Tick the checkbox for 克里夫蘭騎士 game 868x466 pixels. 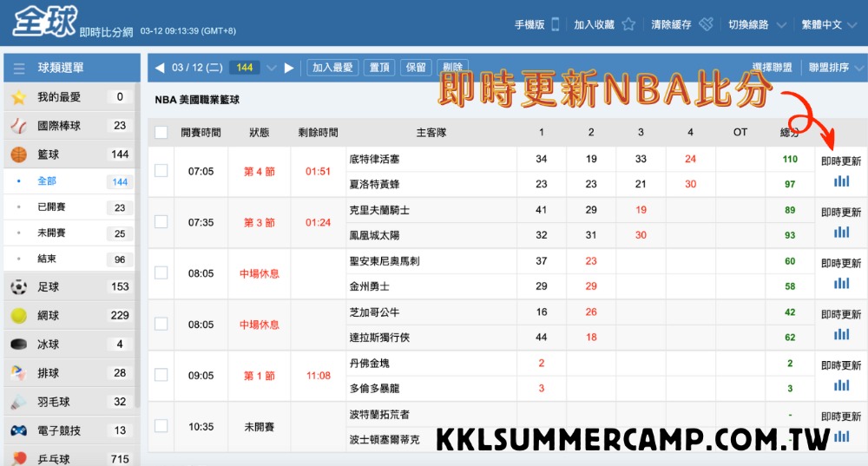tap(161, 222)
